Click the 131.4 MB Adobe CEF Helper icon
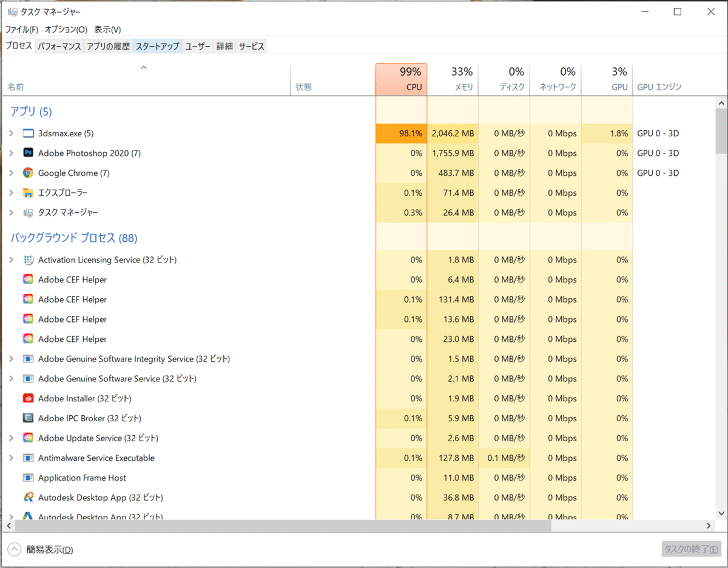Image resolution: width=728 pixels, height=568 pixels. pos(28,299)
